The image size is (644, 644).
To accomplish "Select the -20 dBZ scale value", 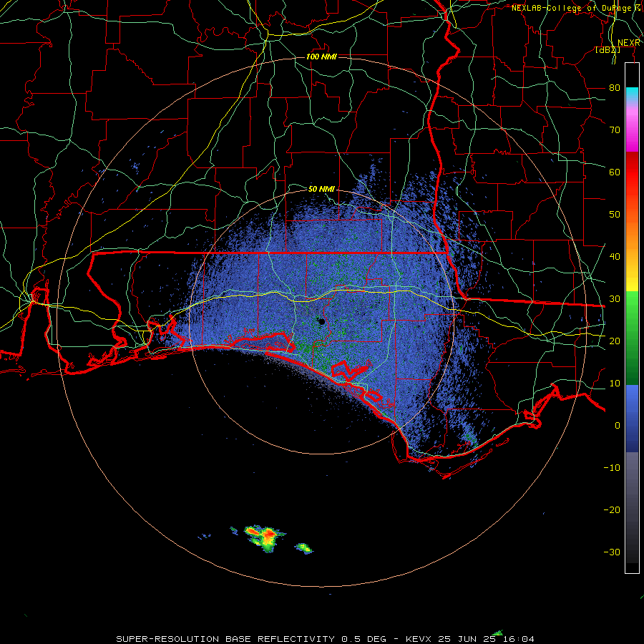I will [x=612, y=509].
